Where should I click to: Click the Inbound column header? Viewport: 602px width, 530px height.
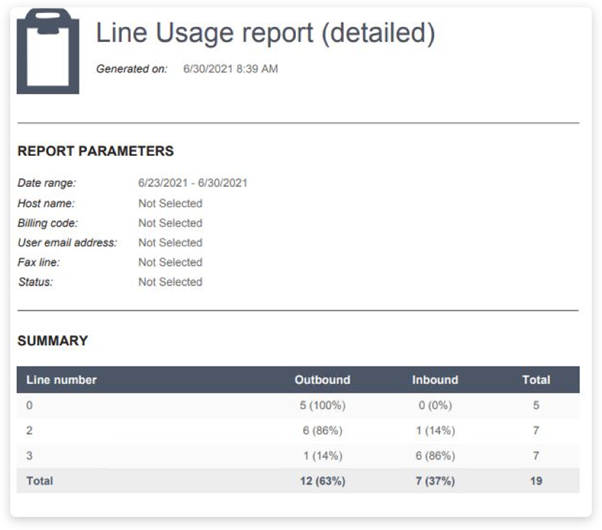(435, 380)
